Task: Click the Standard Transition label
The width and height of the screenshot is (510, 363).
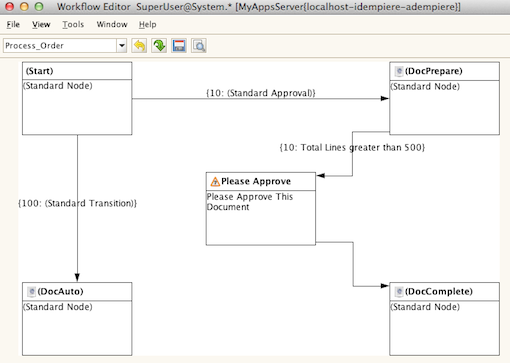Action: click(x=77, y=203)
